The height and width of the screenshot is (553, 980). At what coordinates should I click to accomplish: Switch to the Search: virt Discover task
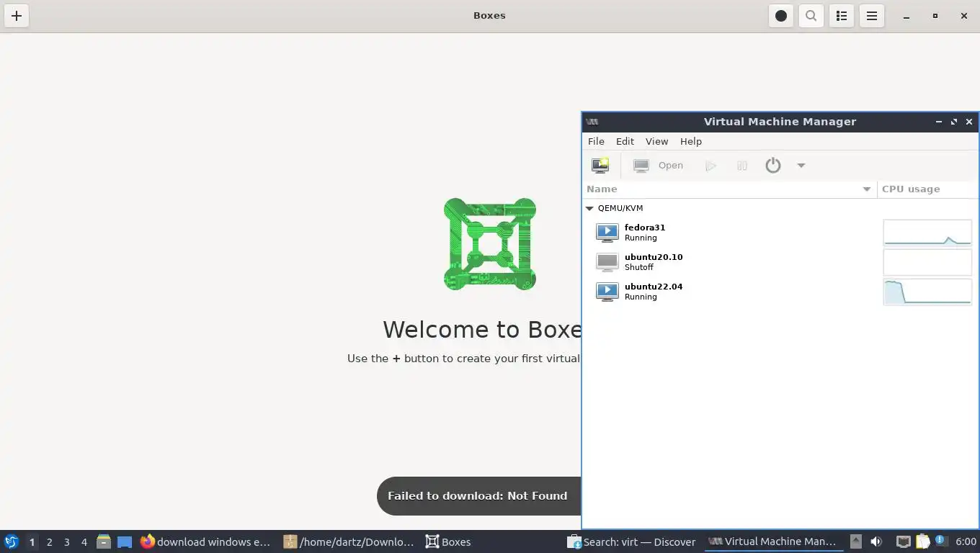[x=631, y=542]
